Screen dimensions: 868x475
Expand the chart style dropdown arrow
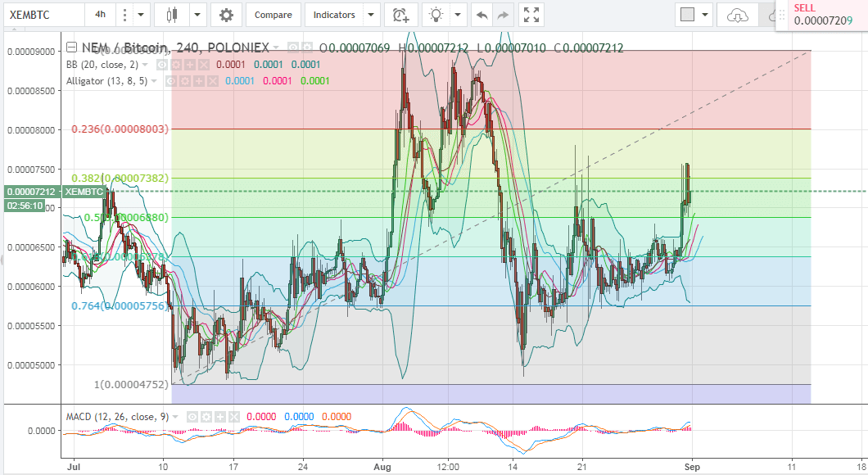(197, 15)
